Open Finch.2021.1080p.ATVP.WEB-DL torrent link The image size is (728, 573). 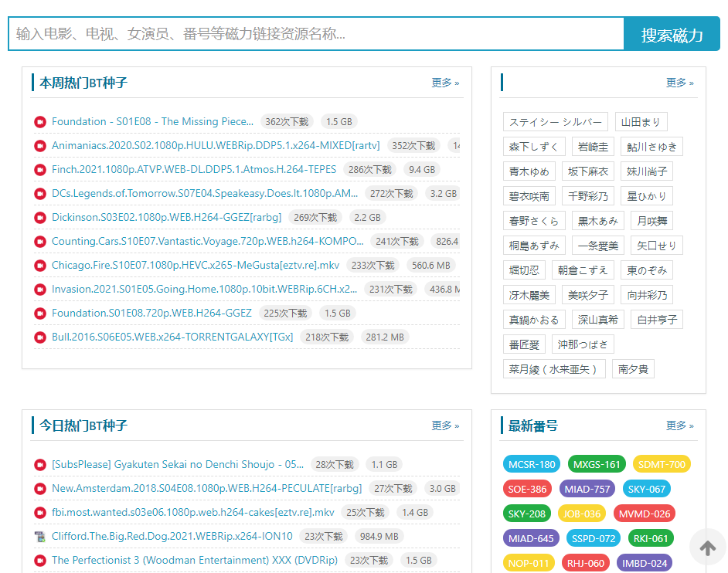[194, 169]
